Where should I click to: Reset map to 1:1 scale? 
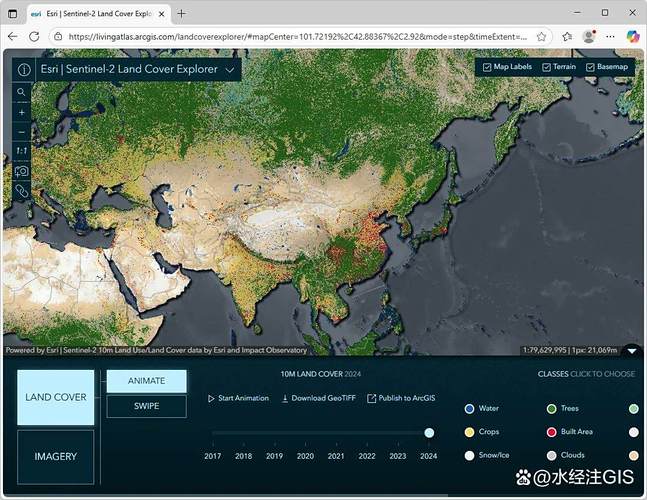tap(21, 151)
